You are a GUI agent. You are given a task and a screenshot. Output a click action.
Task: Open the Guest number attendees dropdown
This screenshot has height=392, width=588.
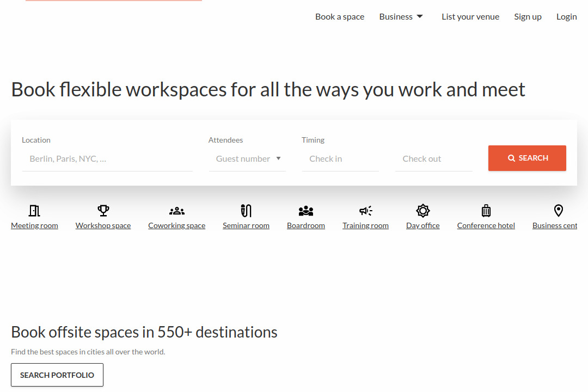click(243, 158)
